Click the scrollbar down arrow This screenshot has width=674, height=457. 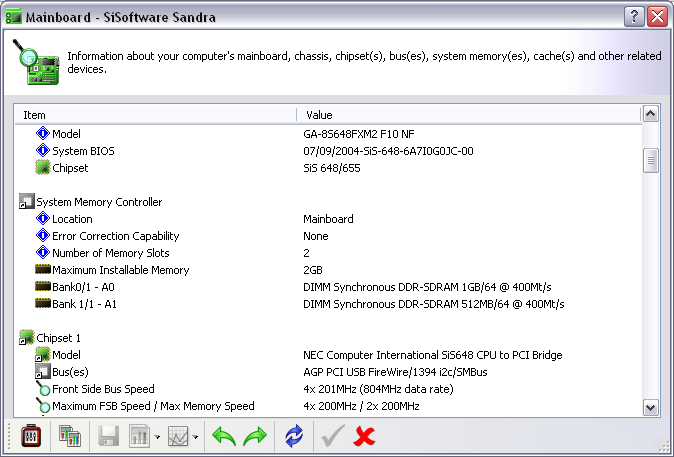(x=650, y=407)
